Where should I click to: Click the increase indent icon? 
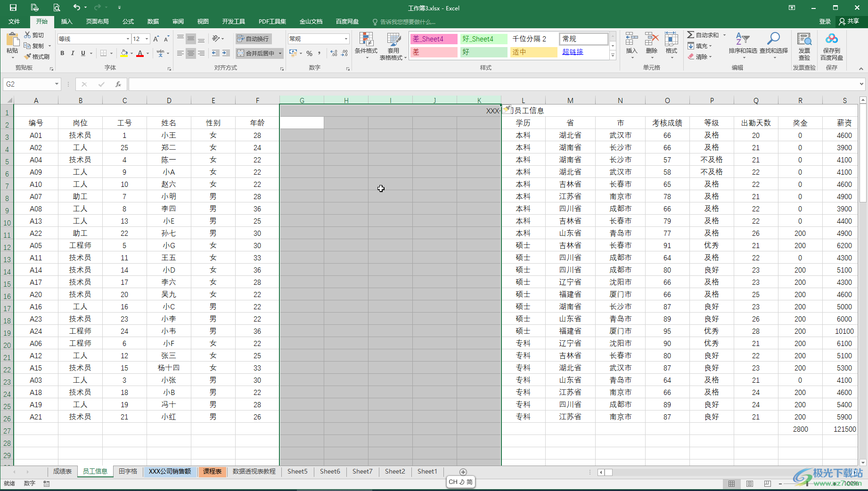227,53
